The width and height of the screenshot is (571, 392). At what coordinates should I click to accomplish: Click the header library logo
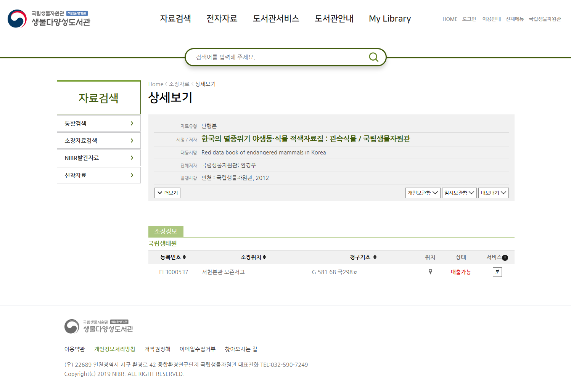pos(49,19)
